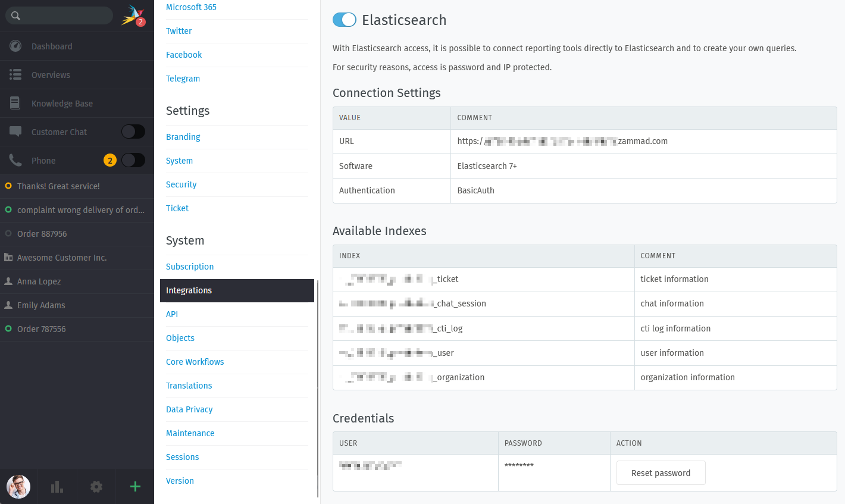Click organization icon of Awesome Customer Inc.

tap(8, 257)
